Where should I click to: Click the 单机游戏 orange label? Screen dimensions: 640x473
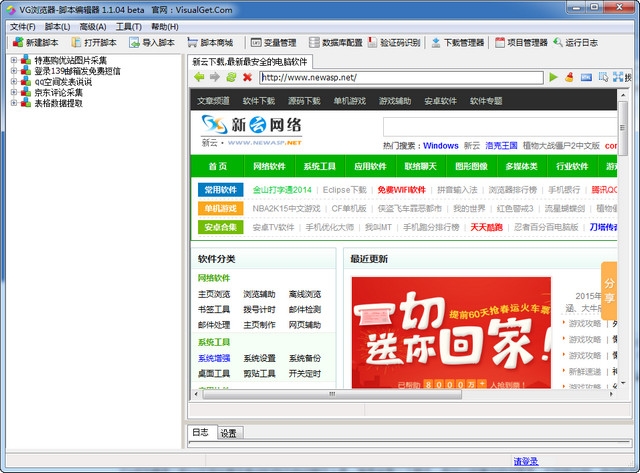[x=220, y=208]
